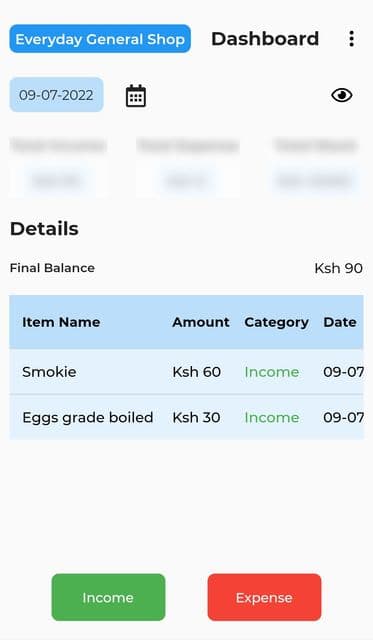373x640 pixels.
Task: Click the Income tag on Eggs row
Action: 272,417
